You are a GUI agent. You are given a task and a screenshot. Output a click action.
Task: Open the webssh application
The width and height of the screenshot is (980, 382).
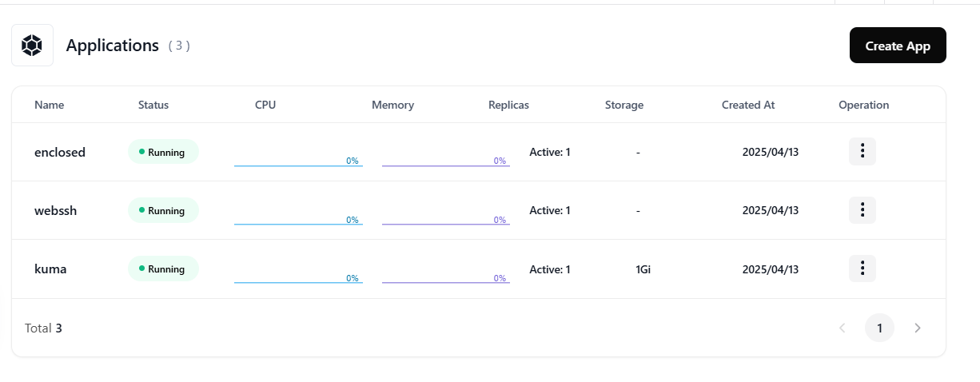point(56,211)
